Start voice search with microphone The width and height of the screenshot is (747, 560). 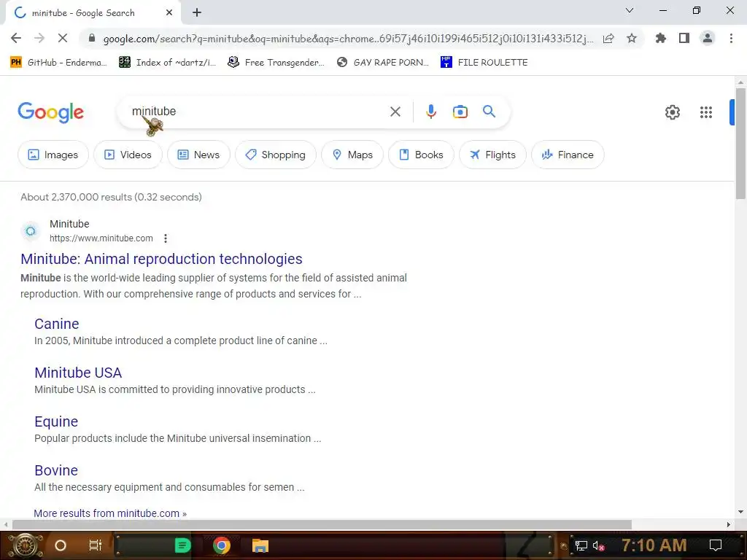430,112
